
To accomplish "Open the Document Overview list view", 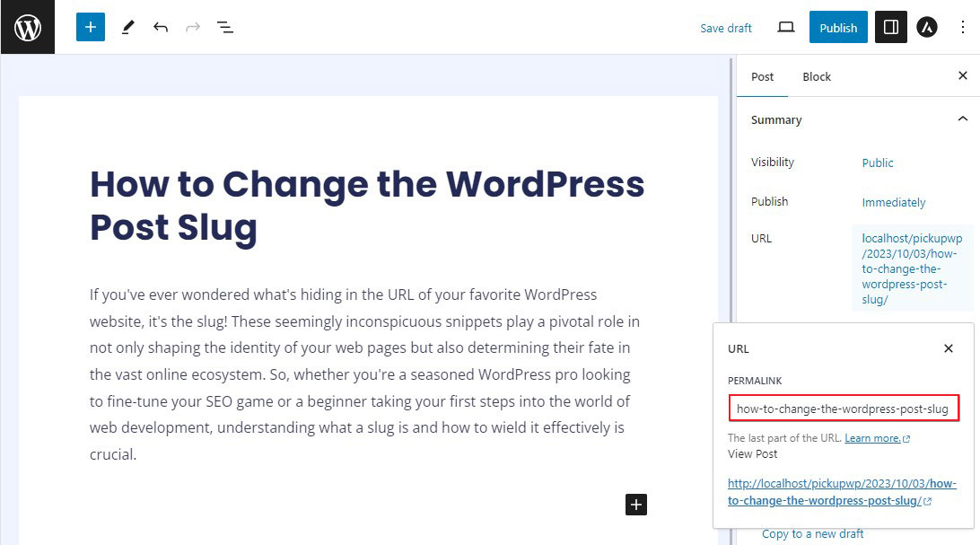I will 225,27.
